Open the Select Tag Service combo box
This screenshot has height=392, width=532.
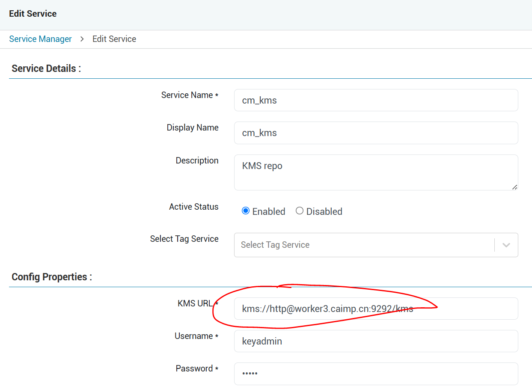tap(364, 245)
